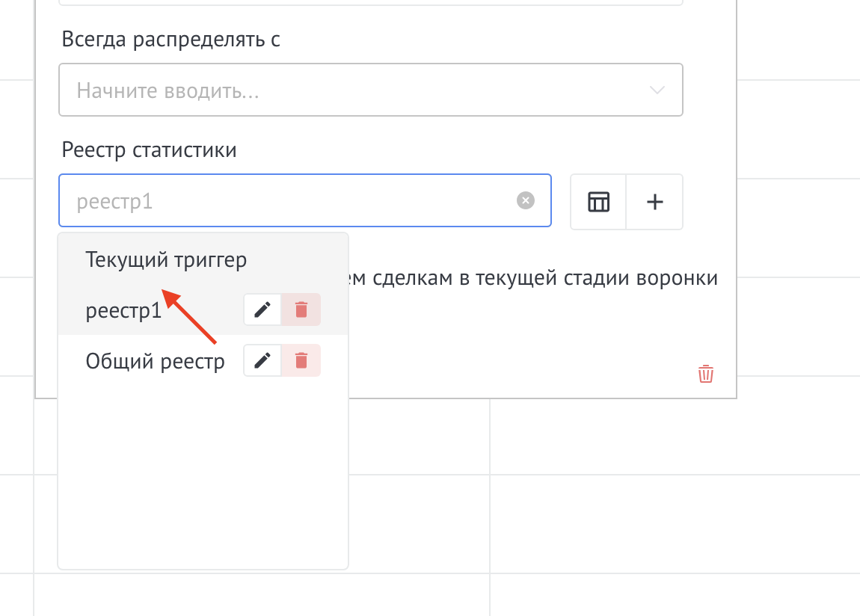Open the registry table view icon
Viewport: 860px width, 616px height.
coord(598,202)
